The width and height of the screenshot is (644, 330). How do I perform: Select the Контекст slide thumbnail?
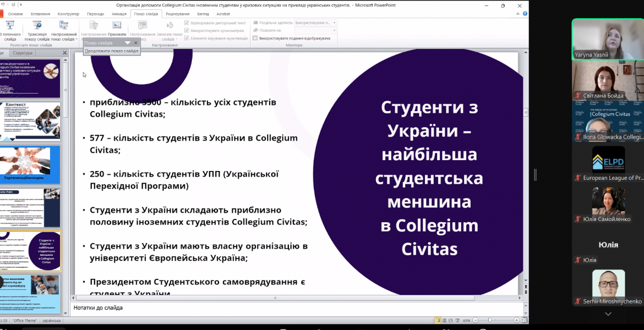(x=30, y=122)
